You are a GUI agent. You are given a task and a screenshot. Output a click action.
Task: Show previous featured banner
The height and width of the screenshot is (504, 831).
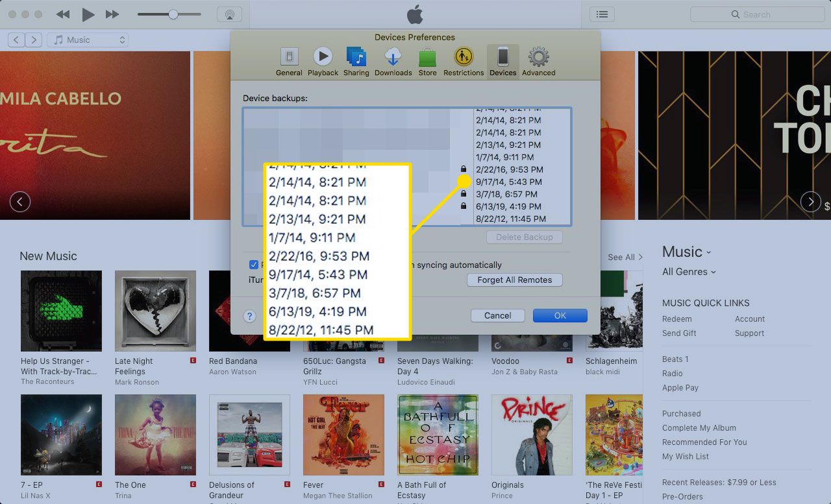click(x=20, y=202)
